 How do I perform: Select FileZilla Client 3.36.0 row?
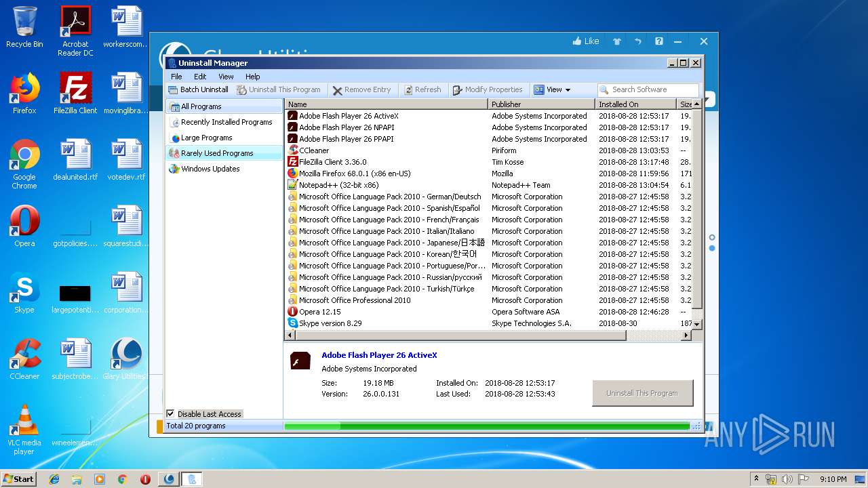488,162
